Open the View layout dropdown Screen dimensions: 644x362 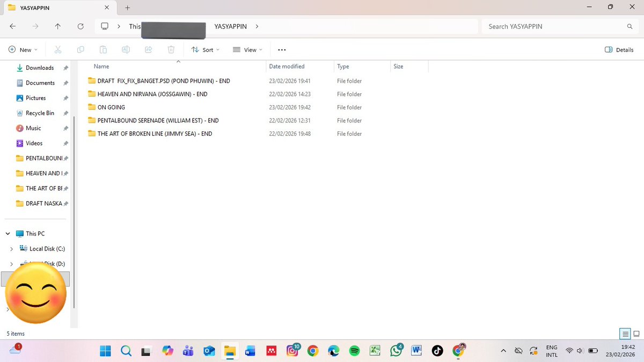coord(247,50)
